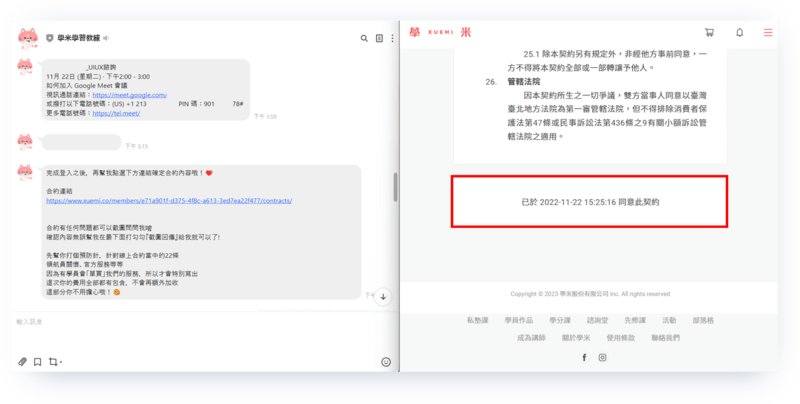Open the xuemi.co contract link
The image size is (800, 404).
(x=168, y=200)
